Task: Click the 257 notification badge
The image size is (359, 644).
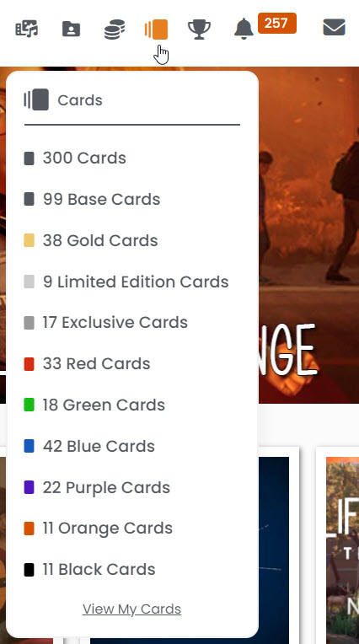Action: (277, 23)
